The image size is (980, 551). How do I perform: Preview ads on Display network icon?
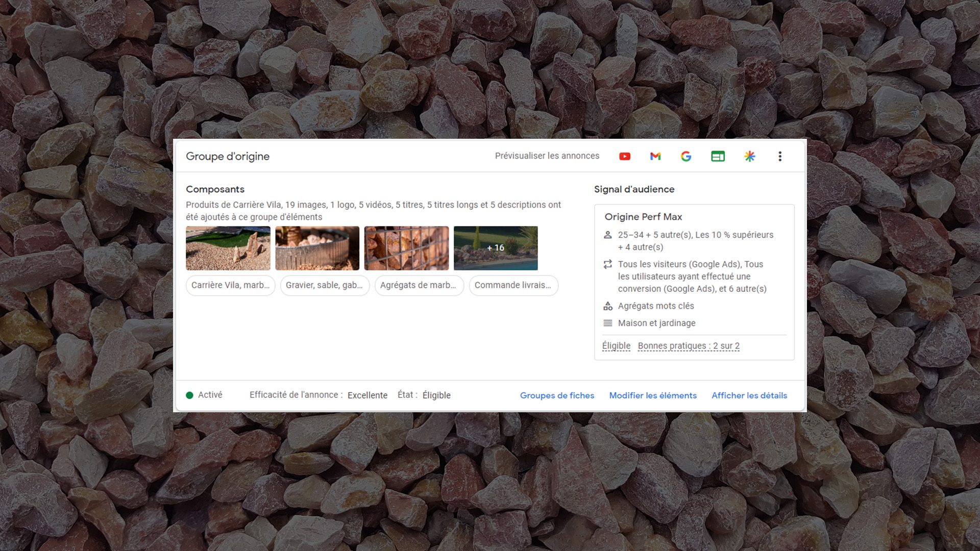(x=718, y=157)
